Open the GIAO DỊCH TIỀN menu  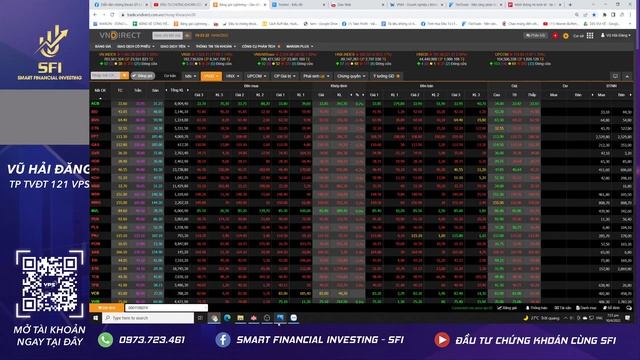click(175, 47)
